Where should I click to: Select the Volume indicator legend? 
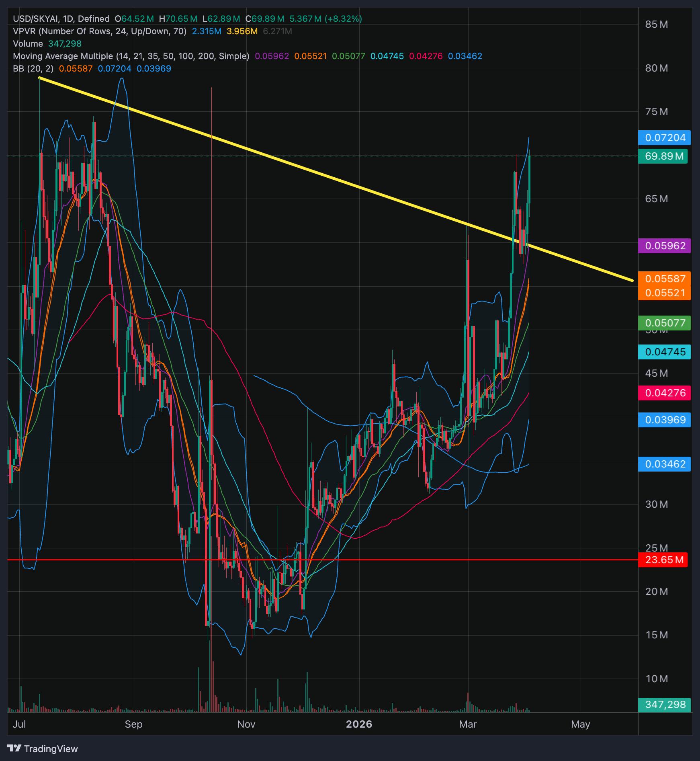coord(28,43)
